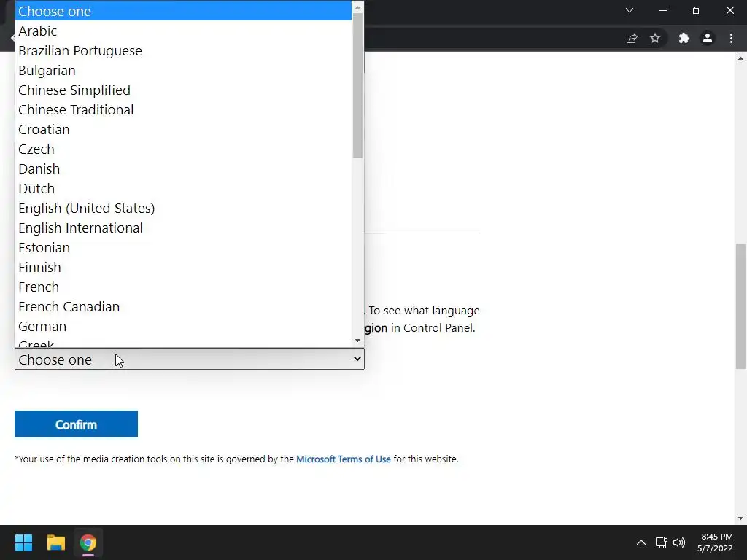
Task: Pick Chinese Traditional option
Action: (183, 109)
